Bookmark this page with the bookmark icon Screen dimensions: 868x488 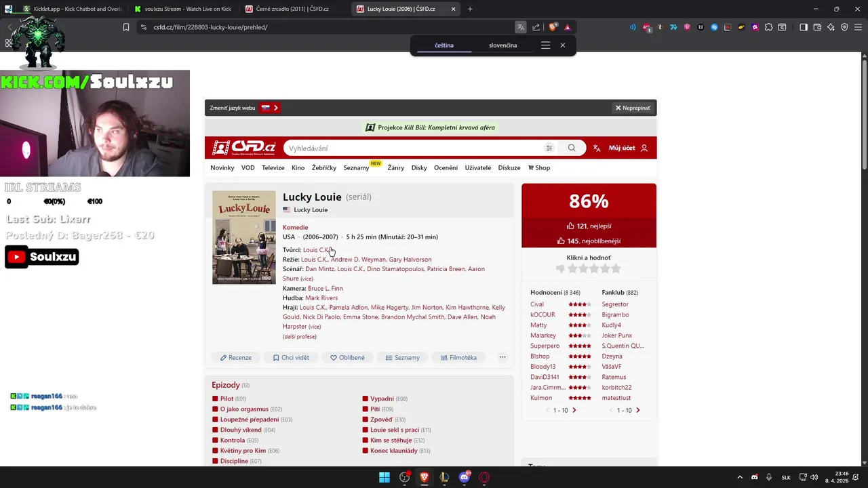click(x=125, y=27)
